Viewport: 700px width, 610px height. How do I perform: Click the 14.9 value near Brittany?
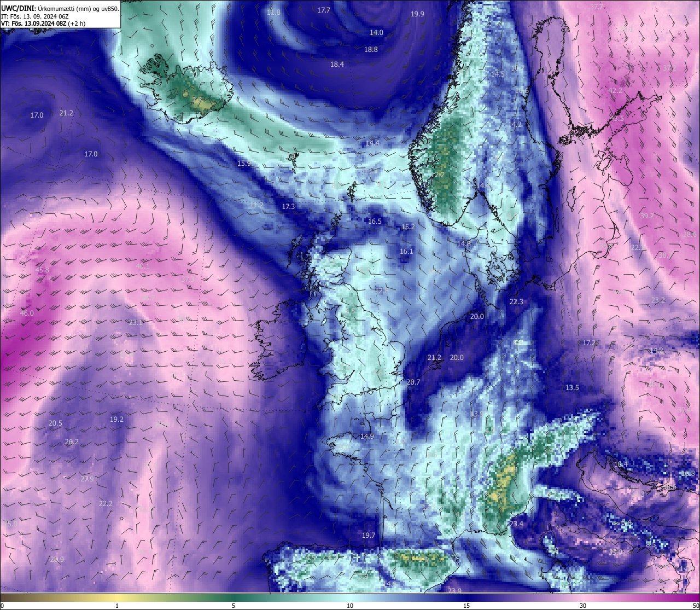[x=367, y=437]
